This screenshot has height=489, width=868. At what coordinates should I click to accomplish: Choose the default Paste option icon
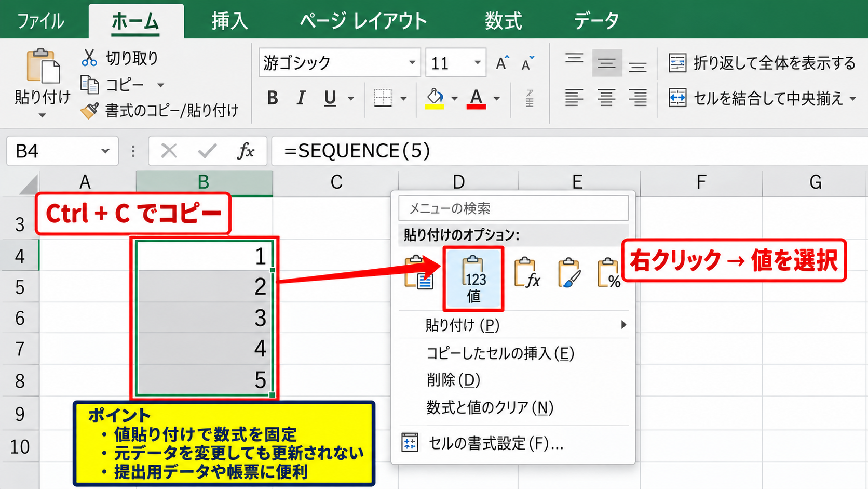coord(418,272)
